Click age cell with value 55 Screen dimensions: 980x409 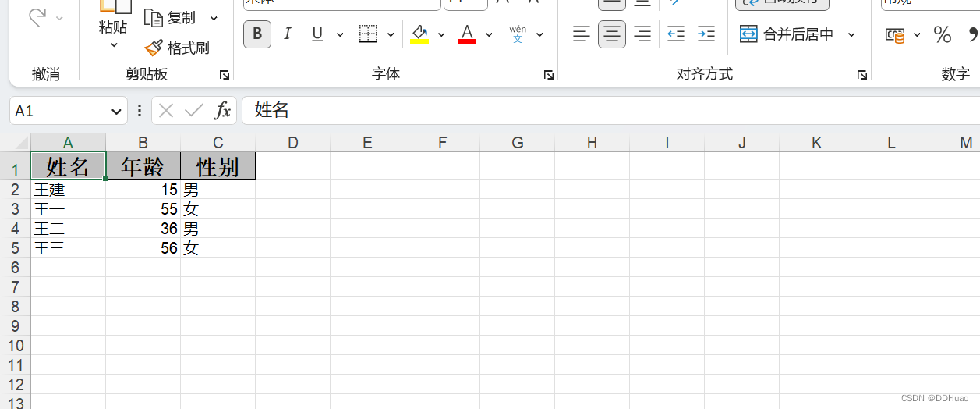point(143,209)
